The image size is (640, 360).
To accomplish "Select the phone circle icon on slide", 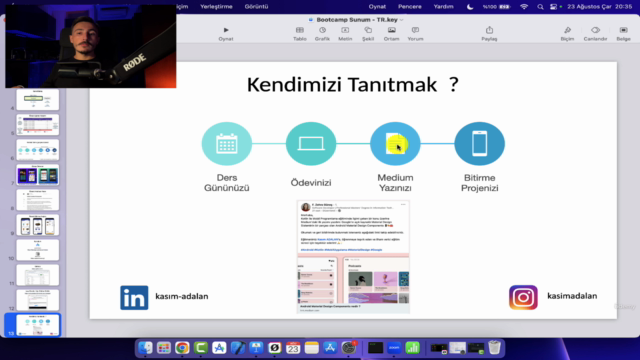I will (480, 144).
